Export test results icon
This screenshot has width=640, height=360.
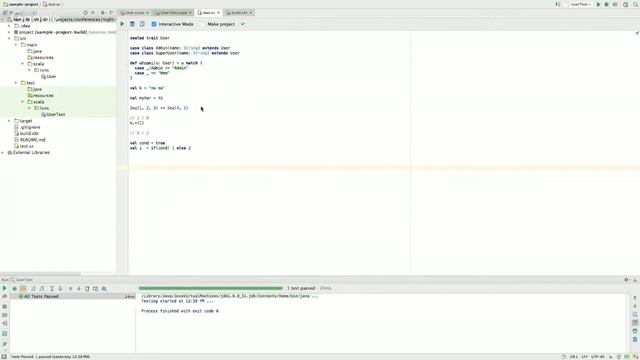tap(87, 289)
